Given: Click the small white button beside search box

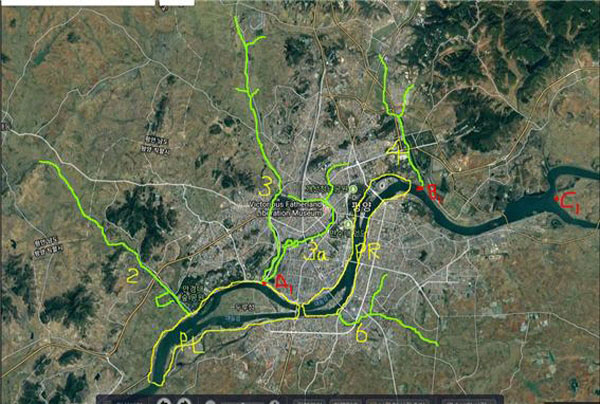Looking at the screenshot, I should click(177, 2).
